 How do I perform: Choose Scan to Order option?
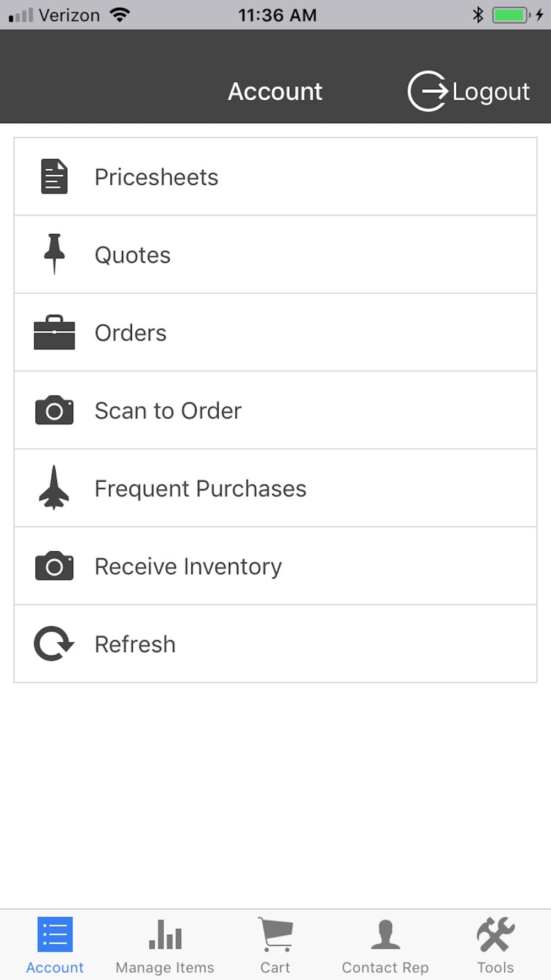pos(275,410)
